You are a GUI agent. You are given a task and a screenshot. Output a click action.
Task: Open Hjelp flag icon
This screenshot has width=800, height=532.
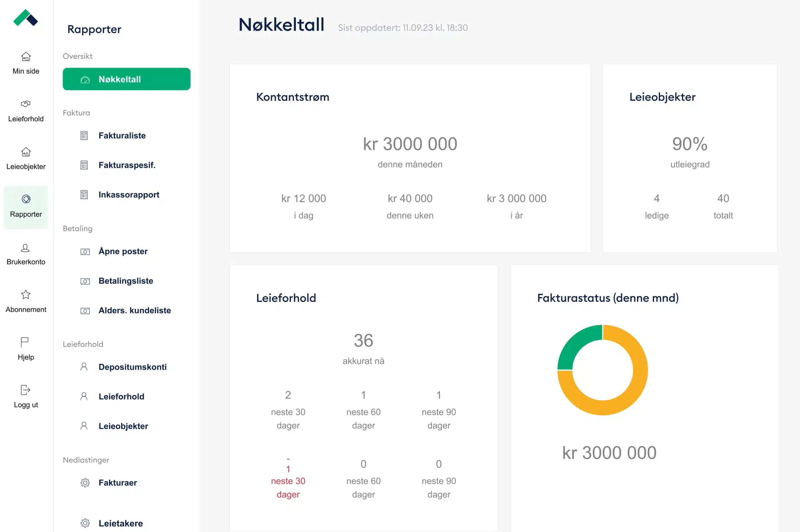pos(24,342)
